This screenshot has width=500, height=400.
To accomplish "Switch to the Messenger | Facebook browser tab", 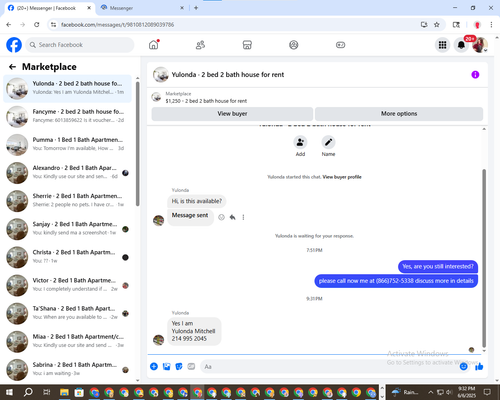I will (49, 8).
